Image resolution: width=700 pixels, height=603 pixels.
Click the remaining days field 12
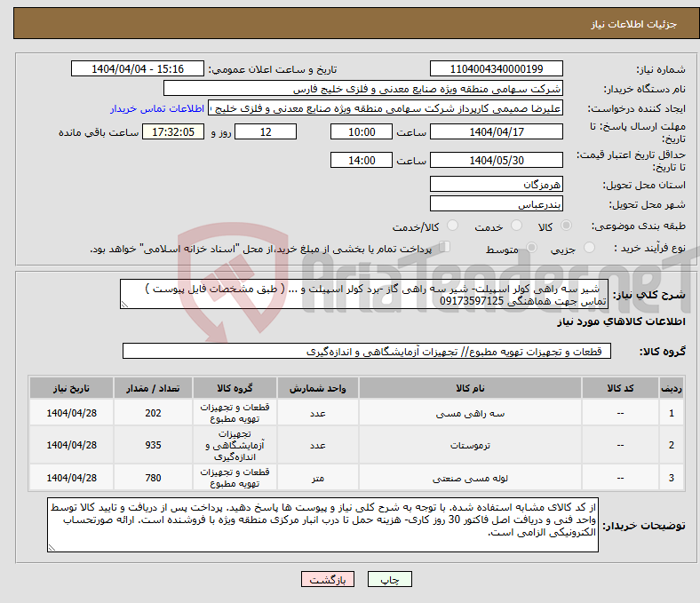(266, 131)
